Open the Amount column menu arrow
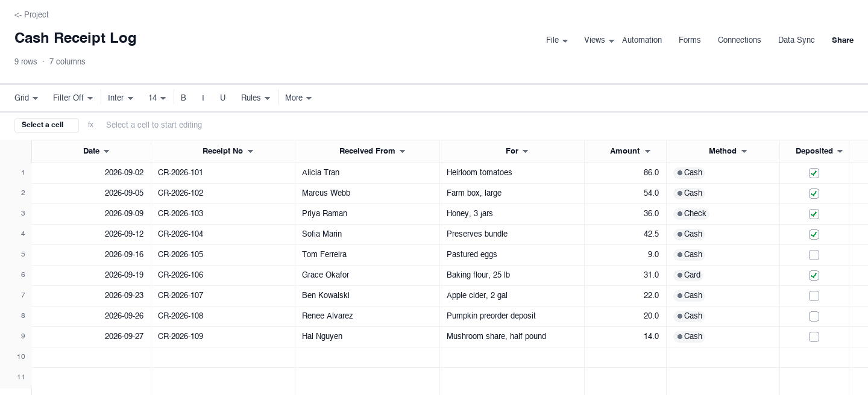The image size is (868, 395). click(x=647, y=151)
